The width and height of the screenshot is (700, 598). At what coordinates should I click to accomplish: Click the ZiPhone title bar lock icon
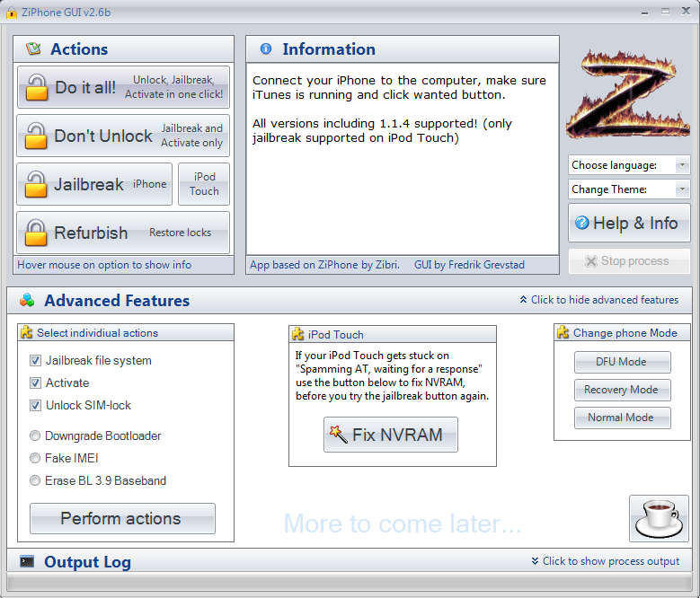(x=12, y=13)
